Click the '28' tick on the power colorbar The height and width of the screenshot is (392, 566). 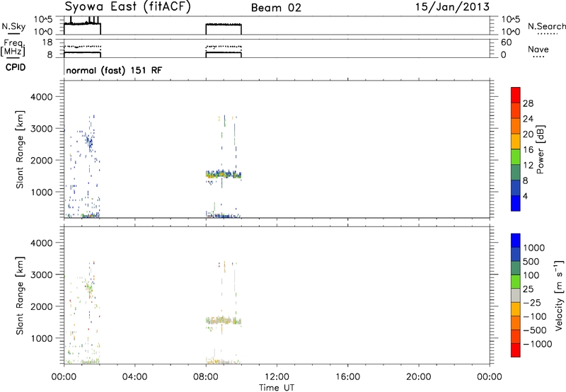tap(528, 103)
